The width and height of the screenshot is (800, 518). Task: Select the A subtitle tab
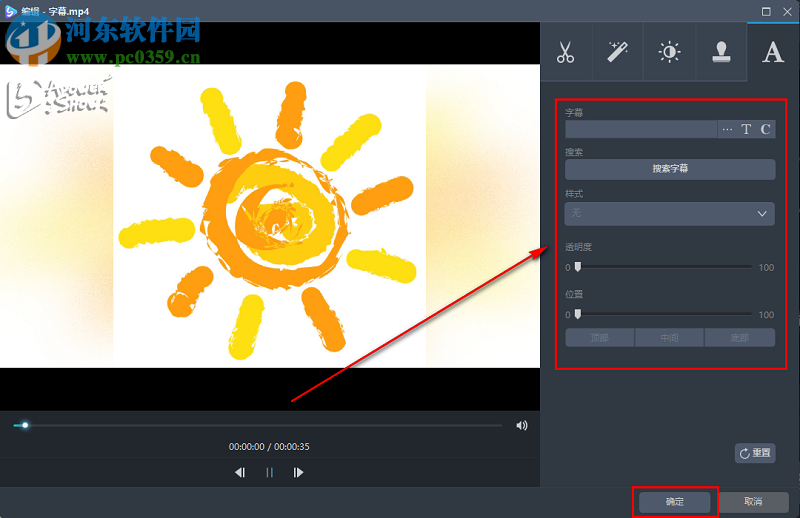(x=773, y=52)
